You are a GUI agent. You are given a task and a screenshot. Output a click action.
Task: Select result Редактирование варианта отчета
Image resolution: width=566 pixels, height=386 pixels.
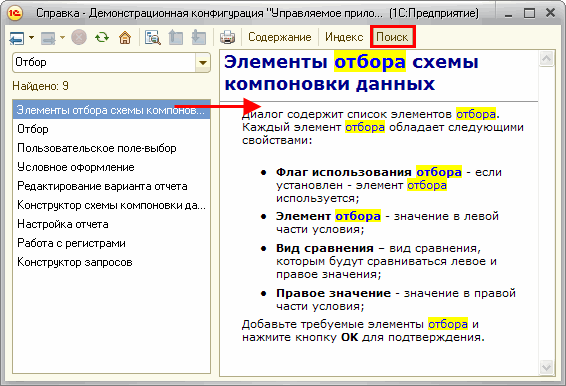(x=112, y=186)
